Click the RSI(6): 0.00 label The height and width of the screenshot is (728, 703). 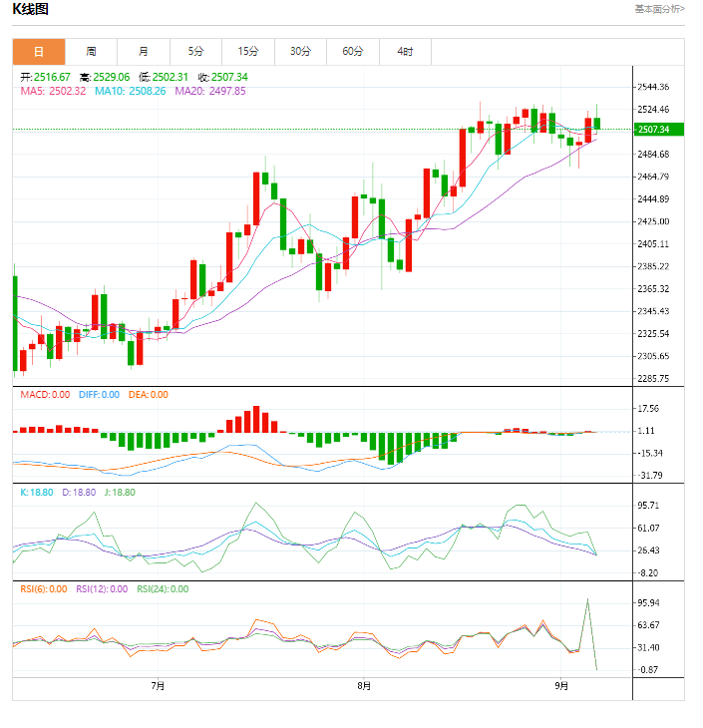44,589
